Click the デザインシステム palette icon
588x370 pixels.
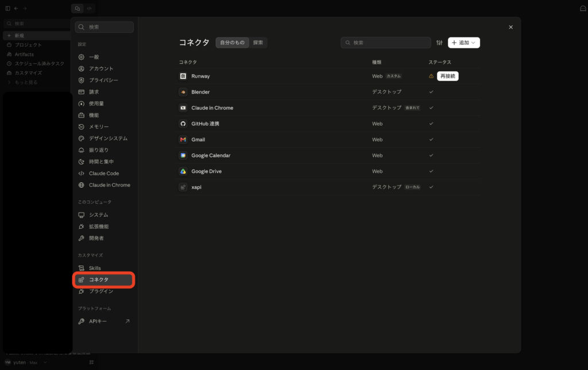pos(82,138)
